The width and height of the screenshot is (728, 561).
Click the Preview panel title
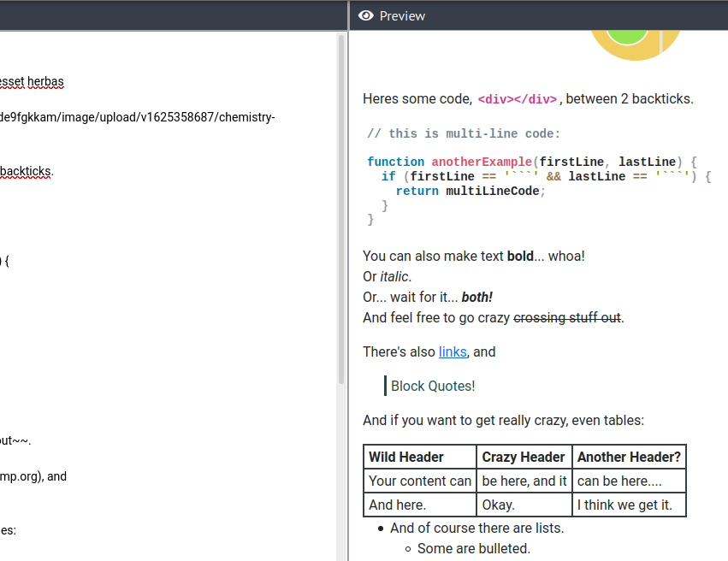402,15
